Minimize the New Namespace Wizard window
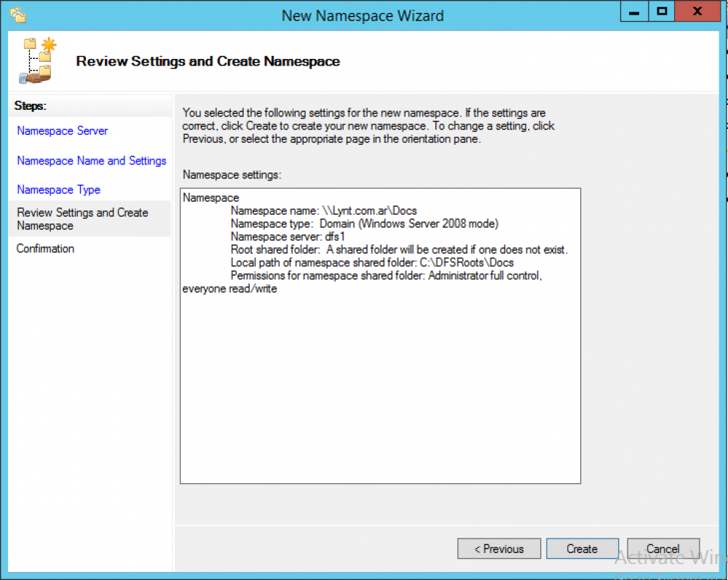Viewport: 728px width, 580px height. (x=633, y=12)
